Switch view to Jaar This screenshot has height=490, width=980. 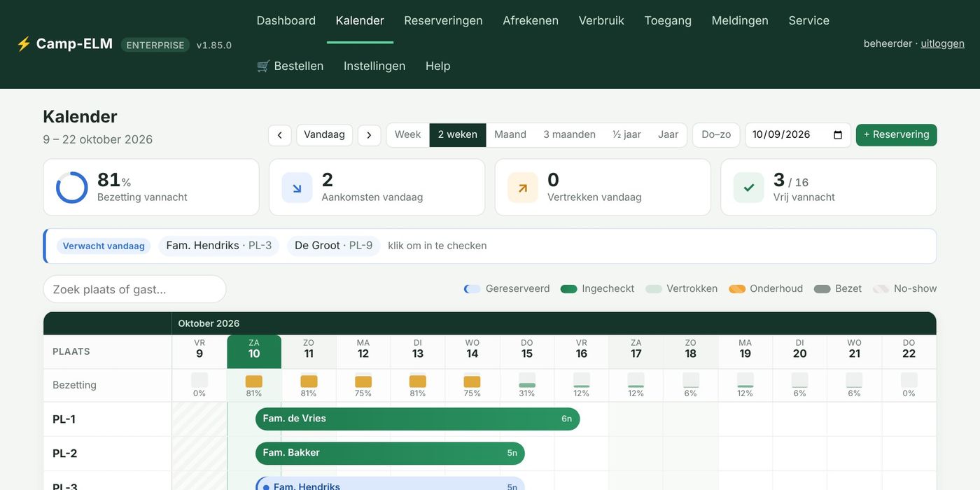coord(668,134)
